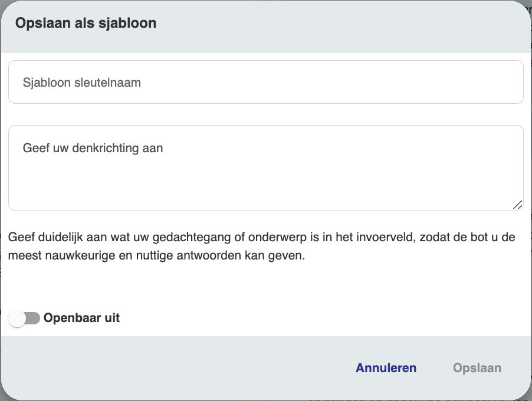Save the template with Opslaan
The height and width of the screenshot is (401, 532).
[477, 368]
